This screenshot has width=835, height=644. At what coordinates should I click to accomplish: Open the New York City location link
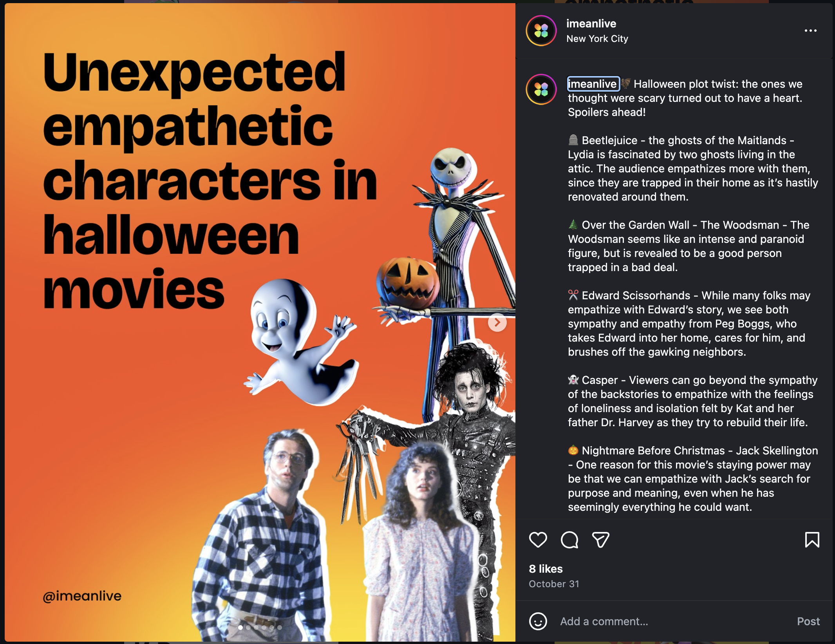pyautogui.click(x=597, y=39)
